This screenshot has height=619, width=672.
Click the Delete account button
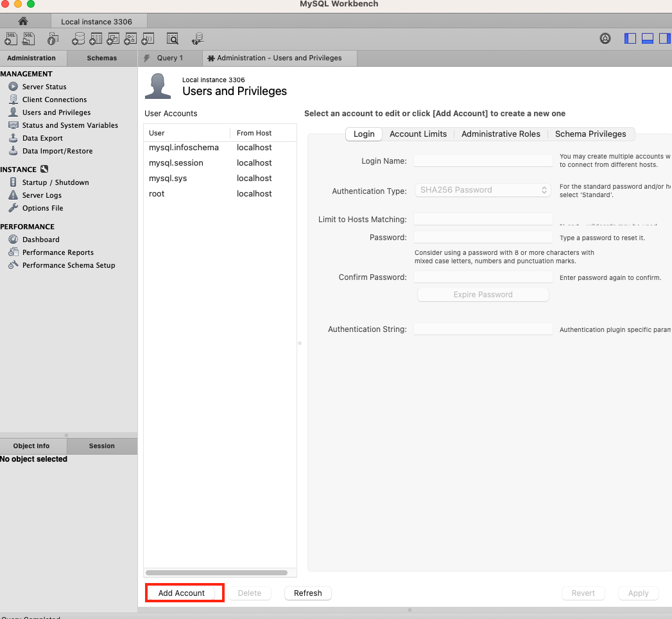coord(250,593)
